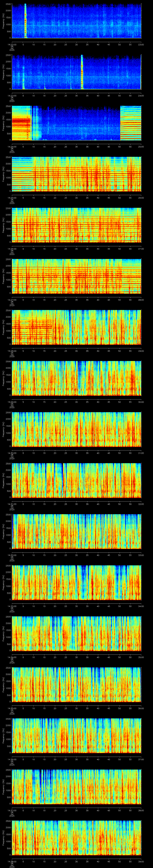The image size is (153, 868).
Task: Click the 14:22:00 start time label
Action: point(12,44)
